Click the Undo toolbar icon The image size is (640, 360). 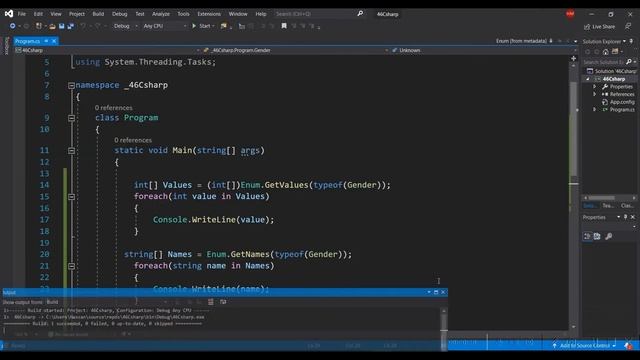(x=83, y=26)
